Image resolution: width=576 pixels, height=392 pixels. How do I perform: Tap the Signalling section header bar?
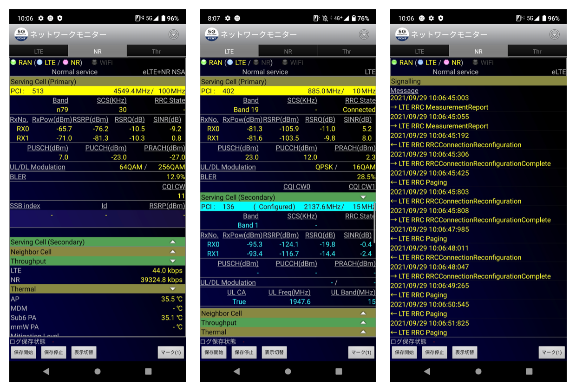tap(478, 81)
